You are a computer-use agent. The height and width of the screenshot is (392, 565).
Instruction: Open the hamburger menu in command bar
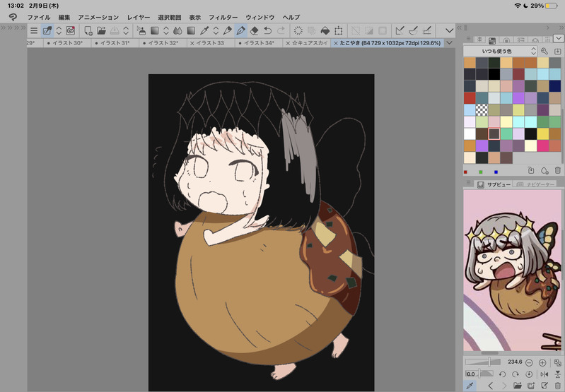click(x=34, y=30)
